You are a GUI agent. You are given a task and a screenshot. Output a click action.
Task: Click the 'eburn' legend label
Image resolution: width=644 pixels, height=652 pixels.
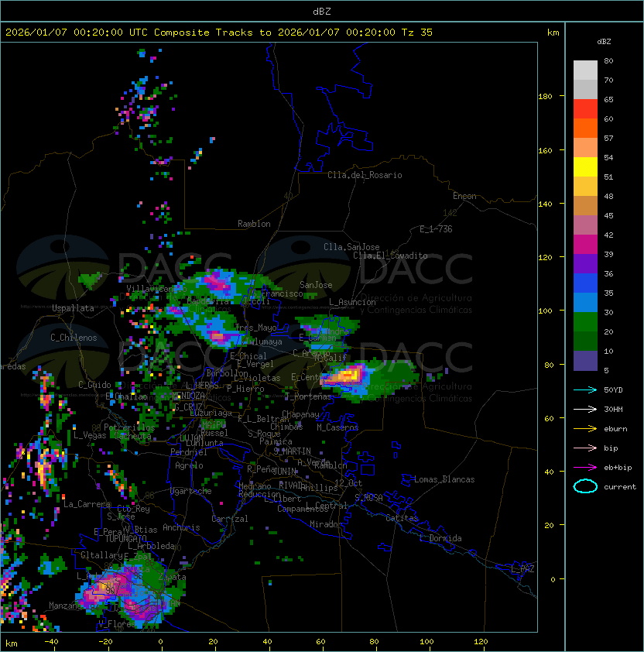[615, 429]
